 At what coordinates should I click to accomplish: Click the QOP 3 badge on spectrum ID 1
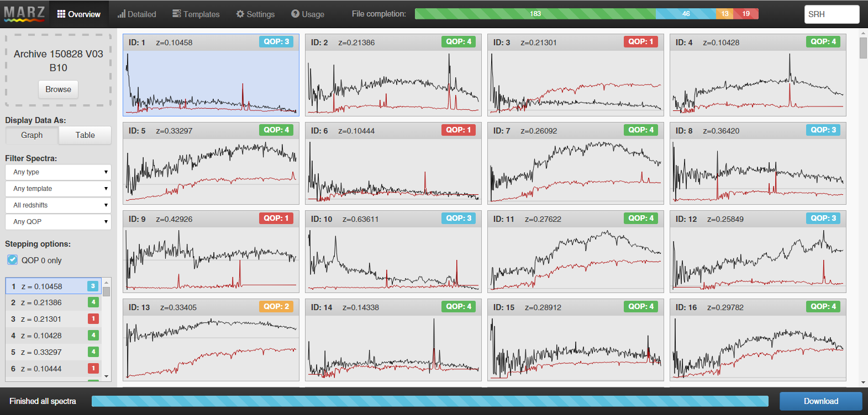click(x=276, y=41)
